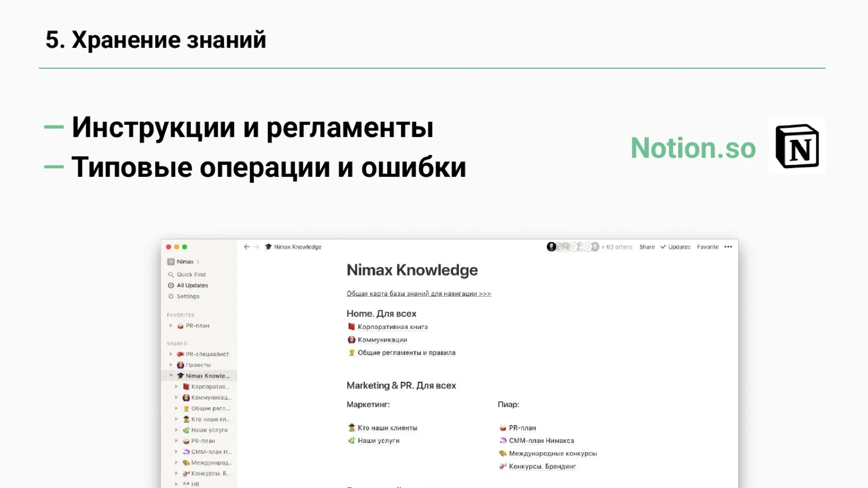Open the Nimax workspace switcher dropdown
This screenshot has width=868, height=488.
pyautogui.click(x=189, y=261)
